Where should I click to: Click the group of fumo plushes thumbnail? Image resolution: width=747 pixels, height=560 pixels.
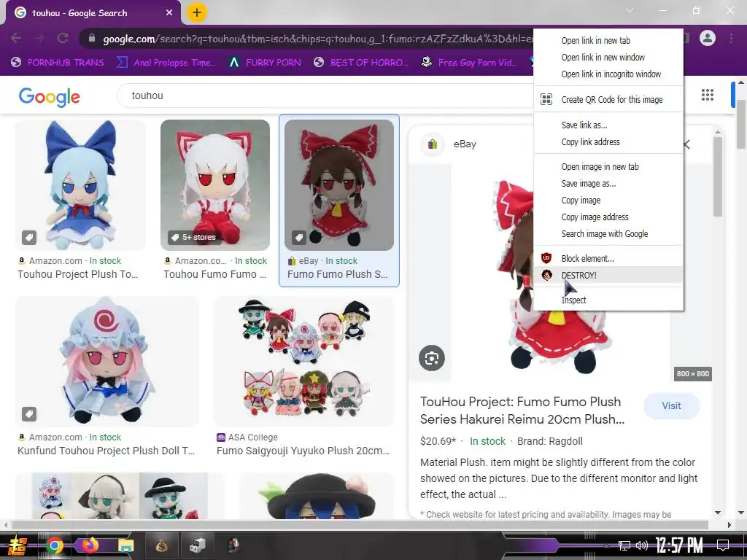click(x=303, y=362)
